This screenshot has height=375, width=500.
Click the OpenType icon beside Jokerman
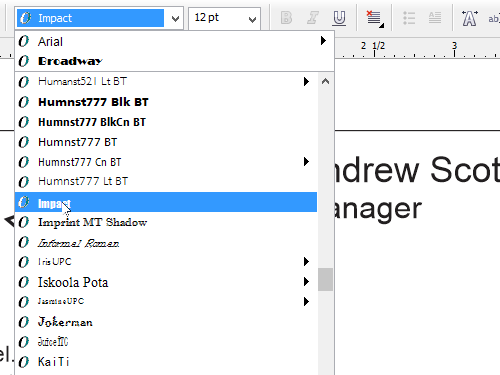24,322
